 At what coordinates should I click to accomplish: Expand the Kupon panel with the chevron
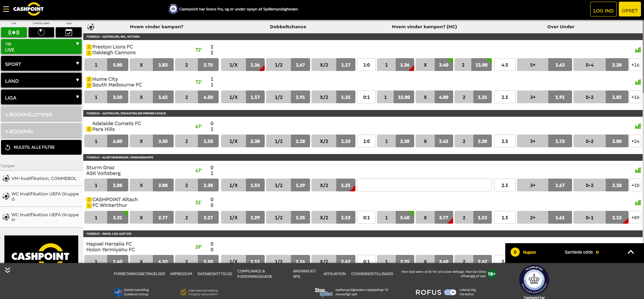tap(631, 252)
